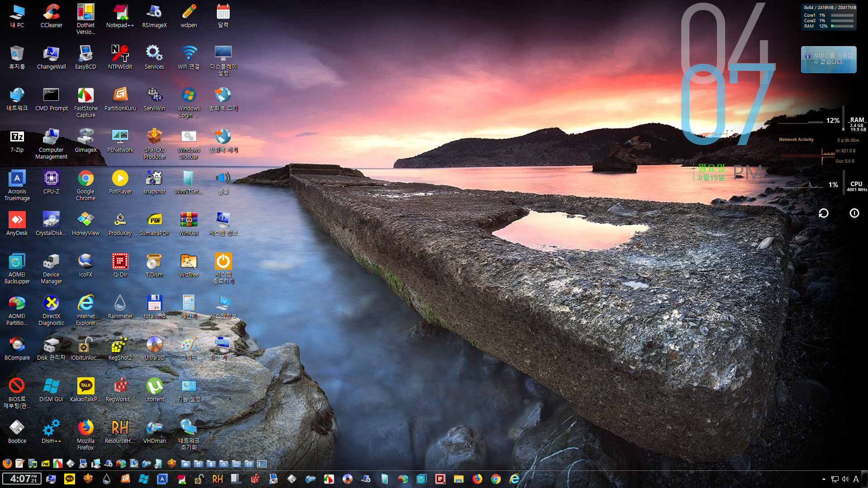Open the Wifi 연결 desktop icon
Image resolution: width=868 pixels, height=488 pixels.
coord(189,58)
